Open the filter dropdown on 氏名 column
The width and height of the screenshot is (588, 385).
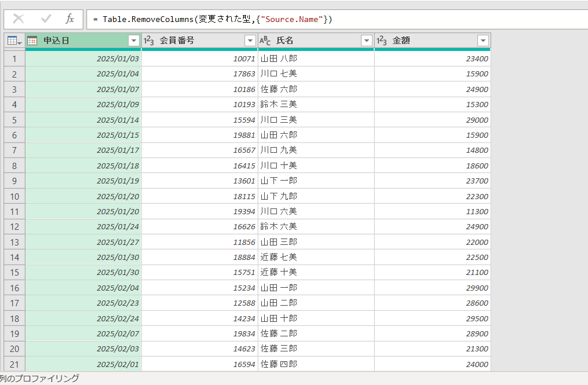tap(367, 41)
